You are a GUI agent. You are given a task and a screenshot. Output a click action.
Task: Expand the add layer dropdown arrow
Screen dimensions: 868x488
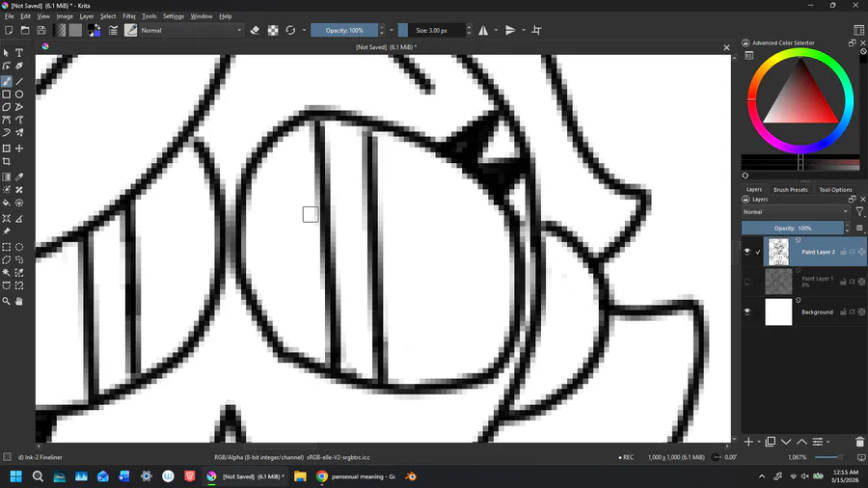click(759, 442)
